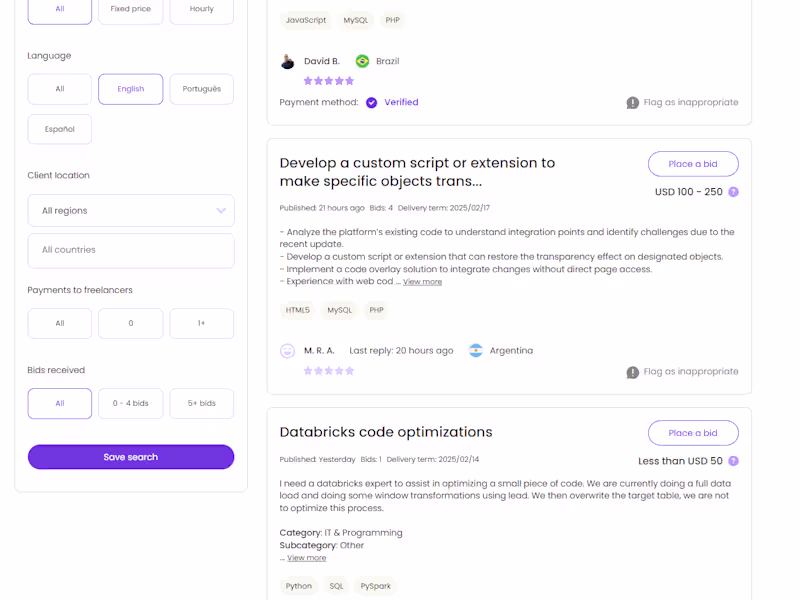Select the 5+ bids filter
The height and width of the screenshot is (600, 800).
pyautogui.click(x=202, y=403)
